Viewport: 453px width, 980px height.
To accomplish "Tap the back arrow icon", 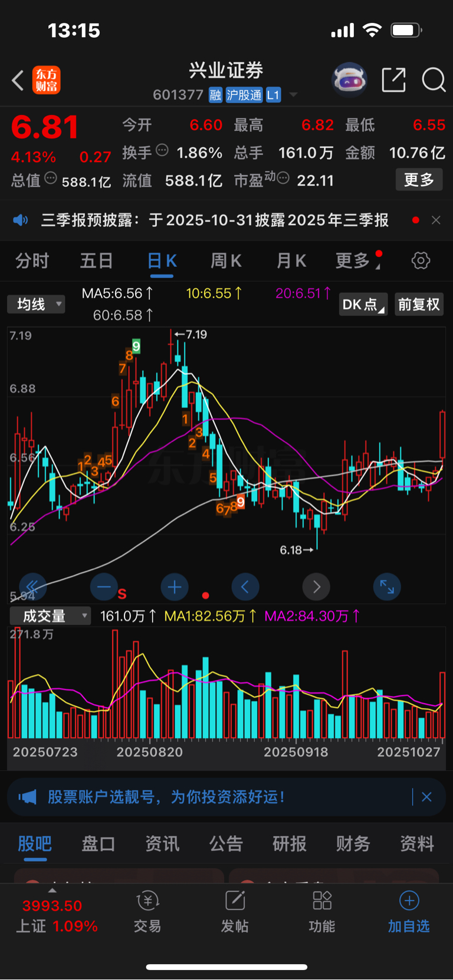I will click(18, 80).
